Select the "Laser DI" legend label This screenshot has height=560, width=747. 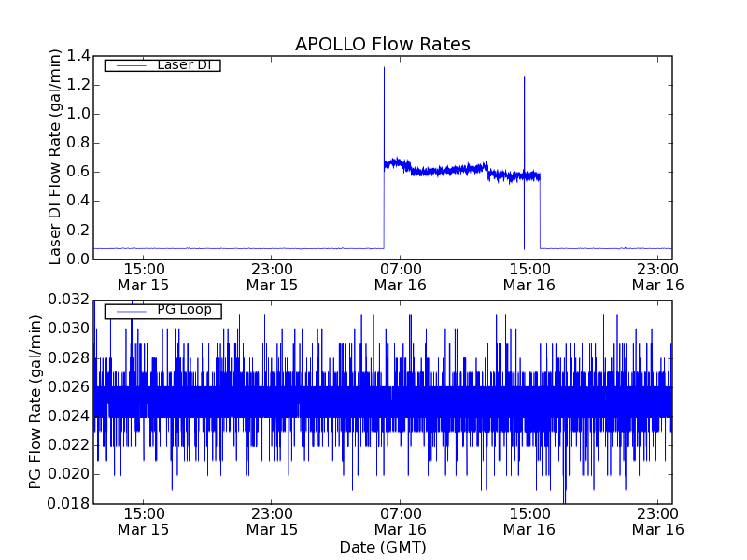(x=183, y=65)
